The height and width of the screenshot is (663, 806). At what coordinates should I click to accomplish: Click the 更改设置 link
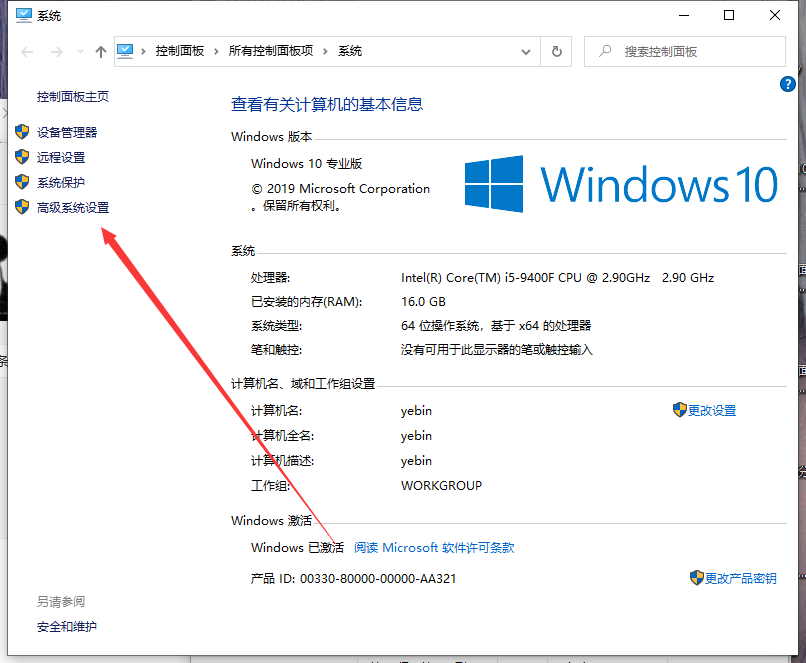point(712,411)
